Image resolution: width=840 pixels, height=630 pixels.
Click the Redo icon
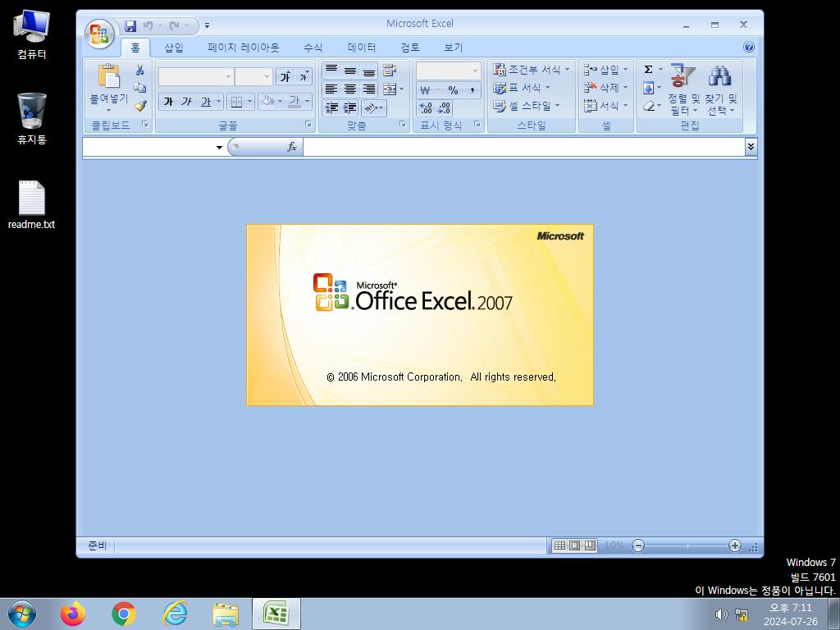coord(174,25)
